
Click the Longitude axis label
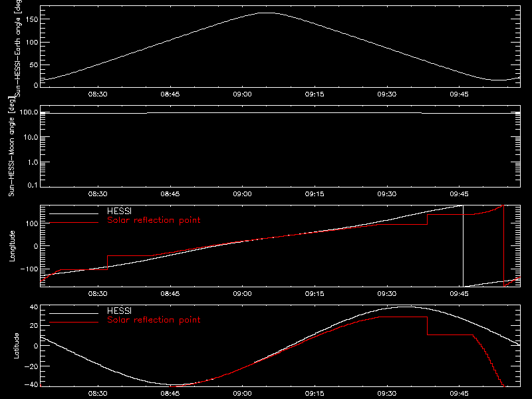12,246
